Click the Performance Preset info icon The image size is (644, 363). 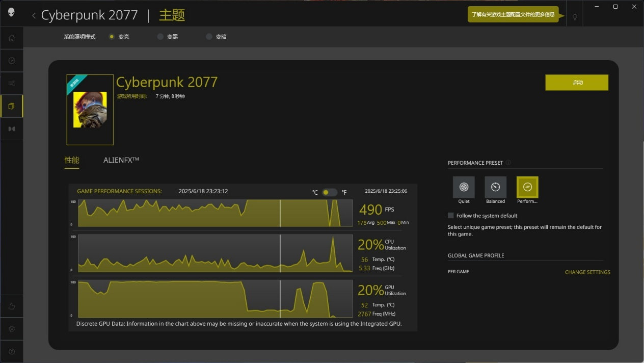[x=508, y=163]
